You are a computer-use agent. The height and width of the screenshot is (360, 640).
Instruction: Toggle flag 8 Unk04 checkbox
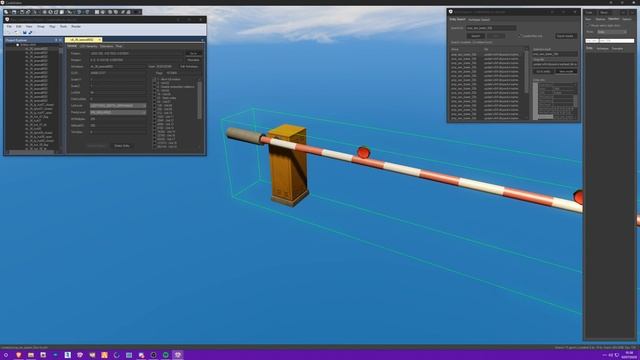click(x=155, y=90)
